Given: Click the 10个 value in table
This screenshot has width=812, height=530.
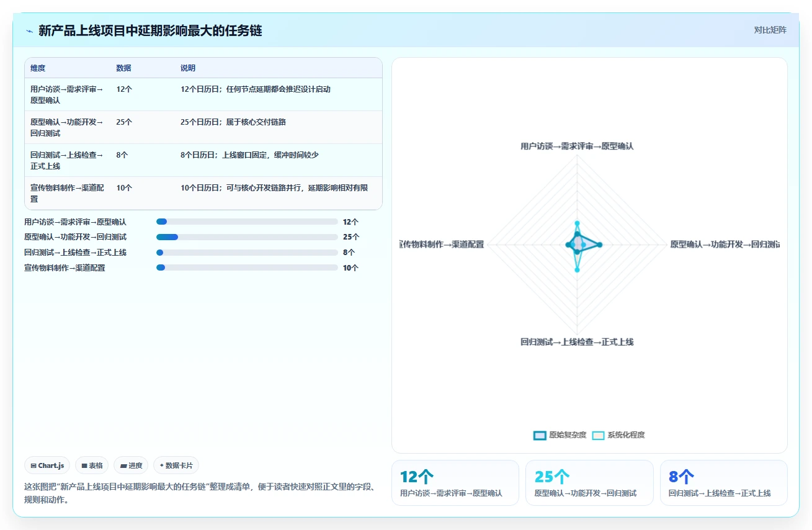Looking at the screenshot, I should [x=124, y=188].
